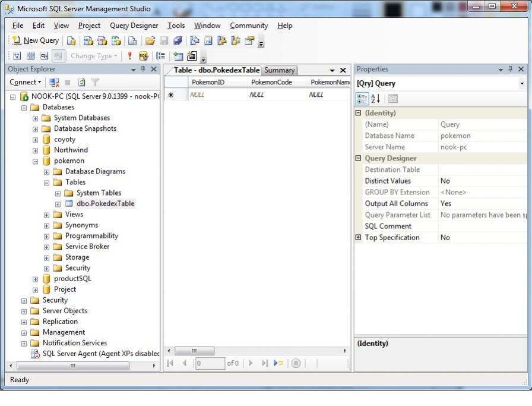Switch to categorized view in Properties
This screenshot has height=406, width=532.
(x=362, y=99)
